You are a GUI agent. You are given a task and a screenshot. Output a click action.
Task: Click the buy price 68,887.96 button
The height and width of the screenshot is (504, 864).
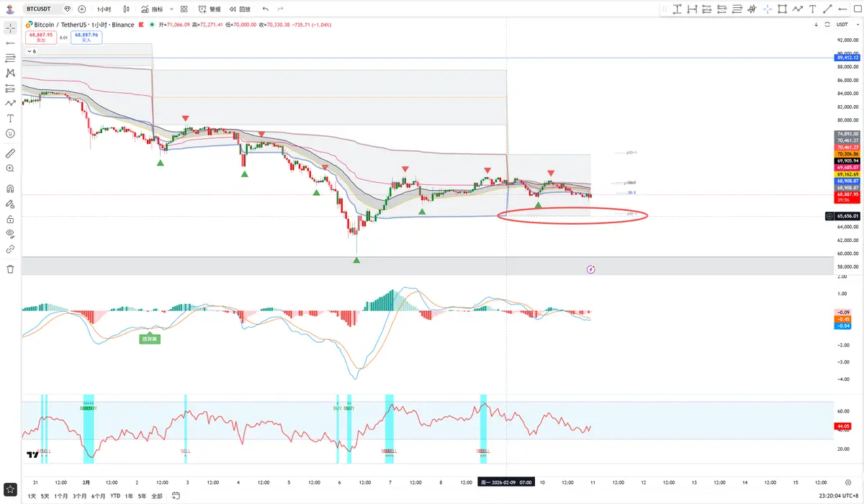86,37
